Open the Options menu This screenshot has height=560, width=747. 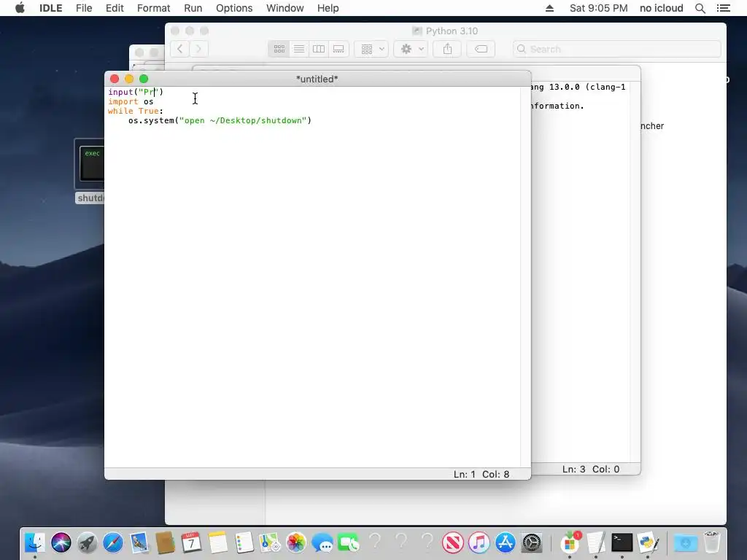tap(234, 8)
